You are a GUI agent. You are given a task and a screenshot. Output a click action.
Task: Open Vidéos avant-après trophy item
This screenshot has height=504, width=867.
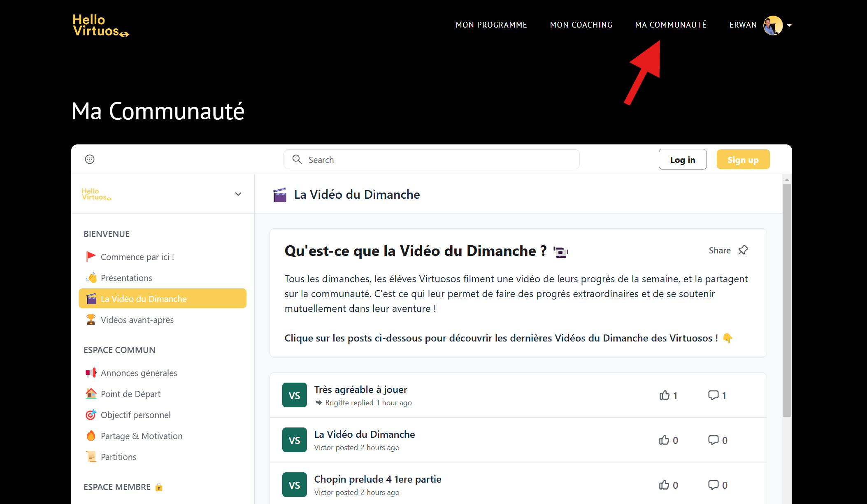point(137,320)
